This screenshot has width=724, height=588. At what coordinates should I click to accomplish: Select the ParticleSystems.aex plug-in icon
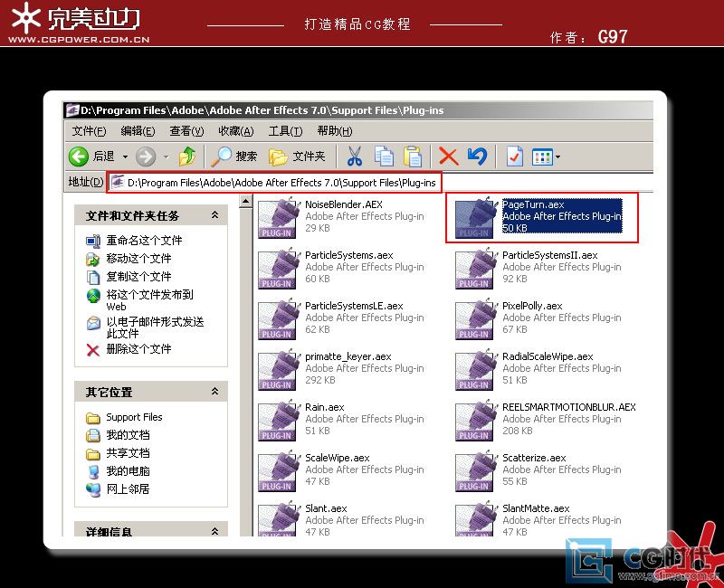[x=279, y=268]
